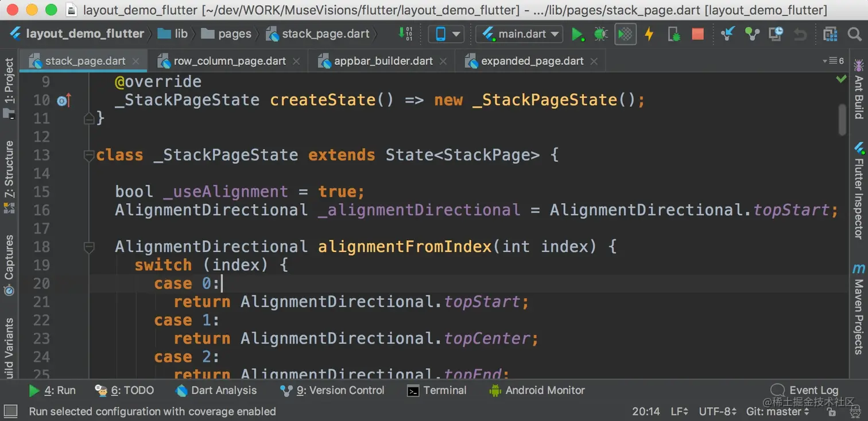
Task: Open the Project Structure dialog icon
Action: [x=830, y=34]
